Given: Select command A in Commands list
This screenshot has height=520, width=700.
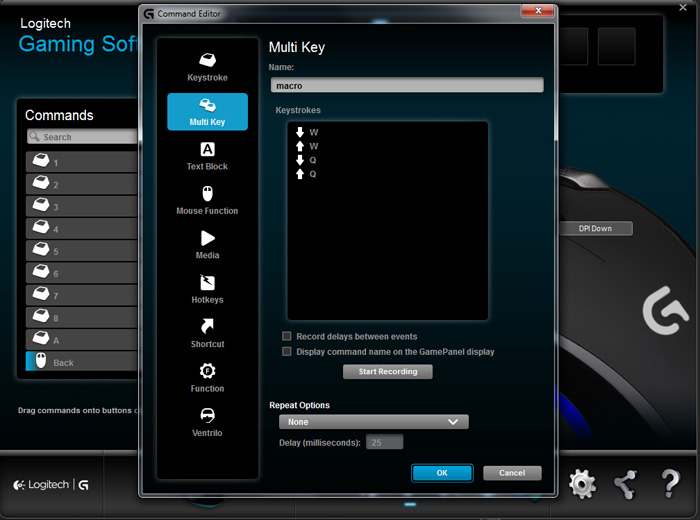Looking at the screenshot, I should (x=81, y=340).
